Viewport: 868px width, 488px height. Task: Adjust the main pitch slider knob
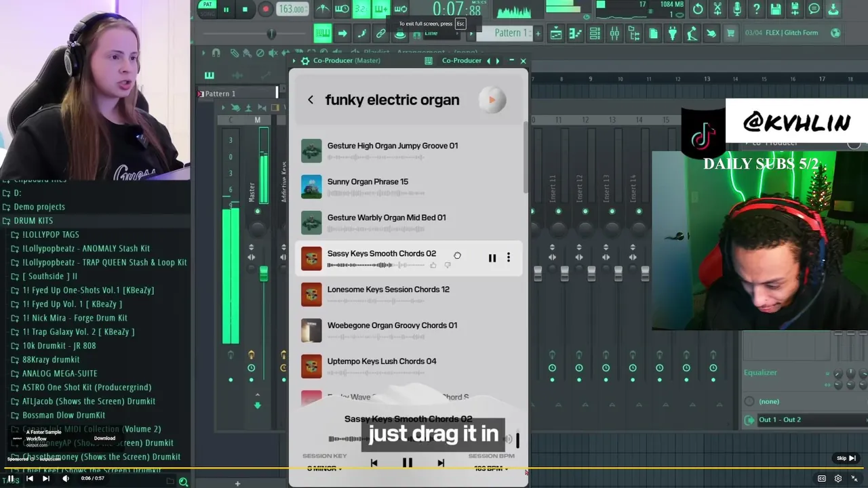(271, 34)
